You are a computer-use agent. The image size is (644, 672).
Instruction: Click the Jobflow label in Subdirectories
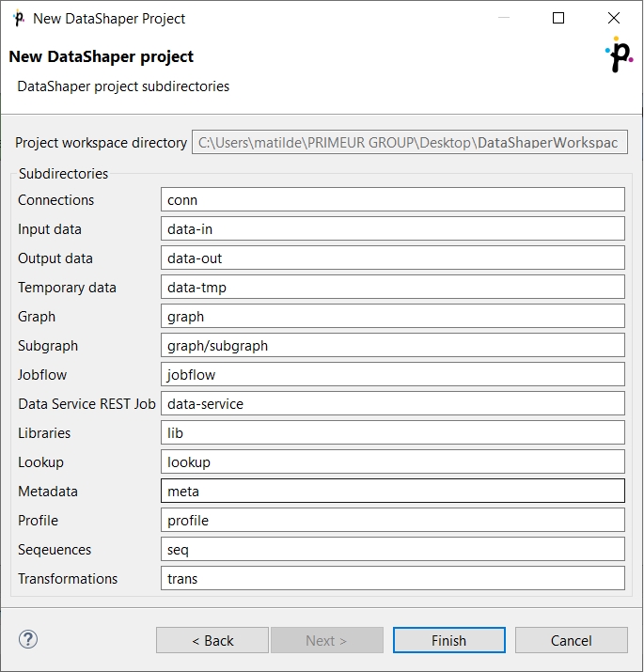42,375
